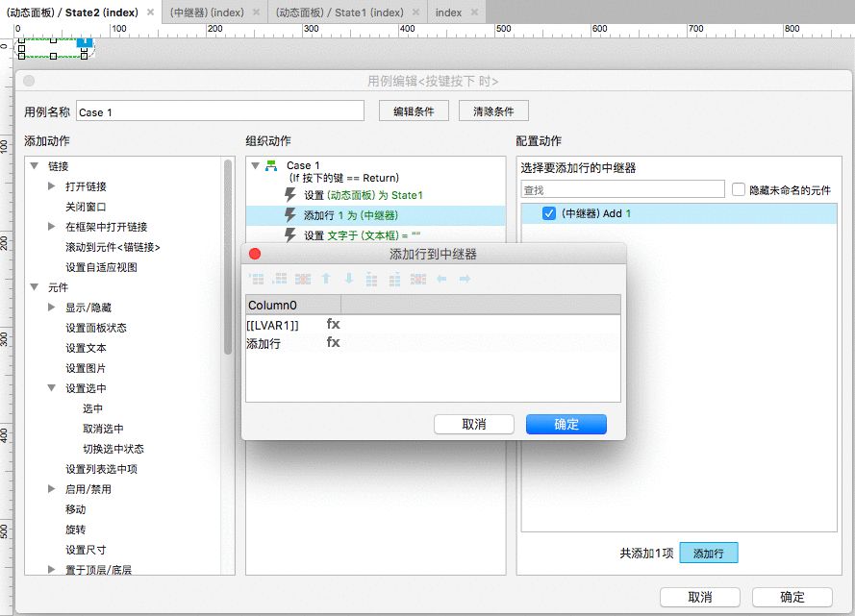Select the 设置自适应视图 action

pyautogui.click(x=101, y=267)
